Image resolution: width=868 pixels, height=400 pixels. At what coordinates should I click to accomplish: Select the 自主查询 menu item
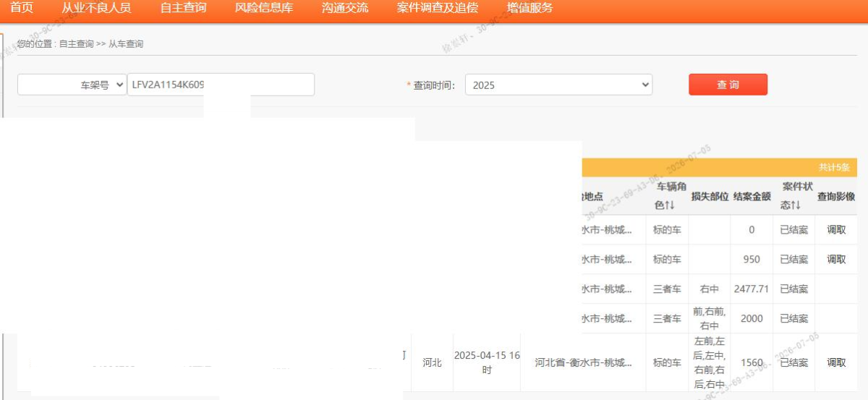pos(183,9)
